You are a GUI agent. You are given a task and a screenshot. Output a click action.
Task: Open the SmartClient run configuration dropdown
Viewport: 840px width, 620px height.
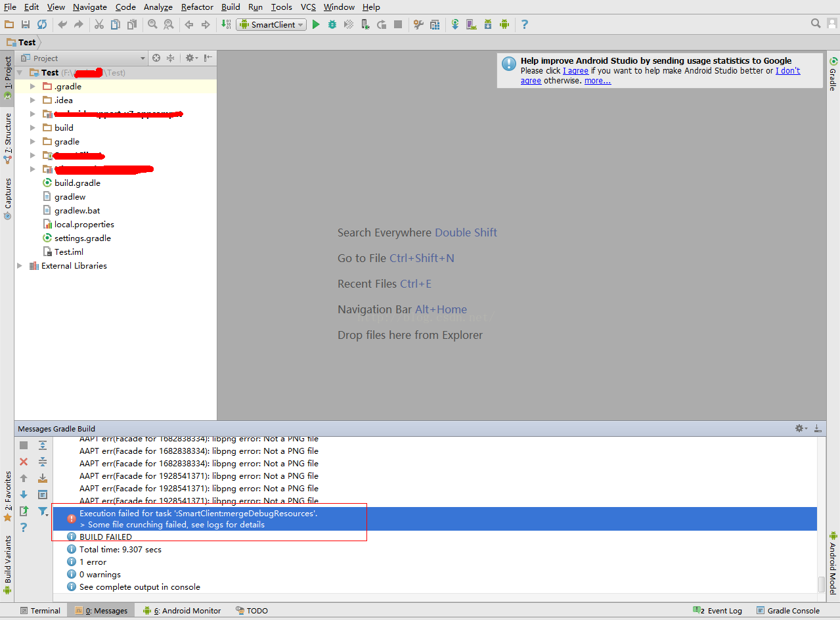tap(271, 24)
